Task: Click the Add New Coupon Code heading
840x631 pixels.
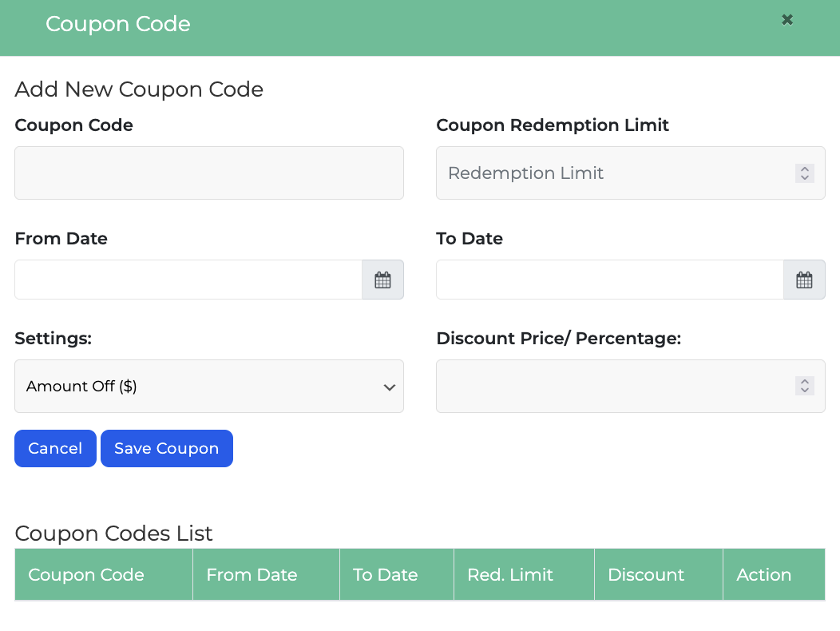Action: click(x=139, y=89)
